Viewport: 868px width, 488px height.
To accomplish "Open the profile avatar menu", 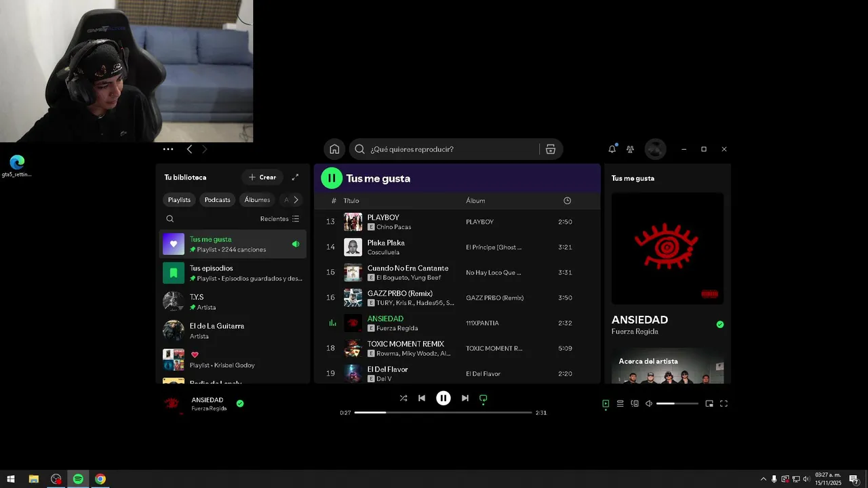I will [655, 149].
